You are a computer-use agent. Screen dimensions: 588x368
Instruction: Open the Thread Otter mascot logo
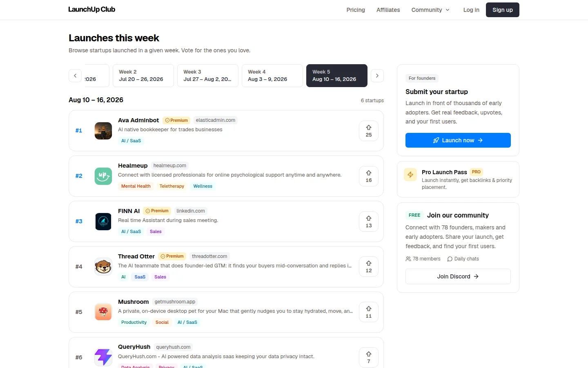pyautogui.click(x=103, y=267)
